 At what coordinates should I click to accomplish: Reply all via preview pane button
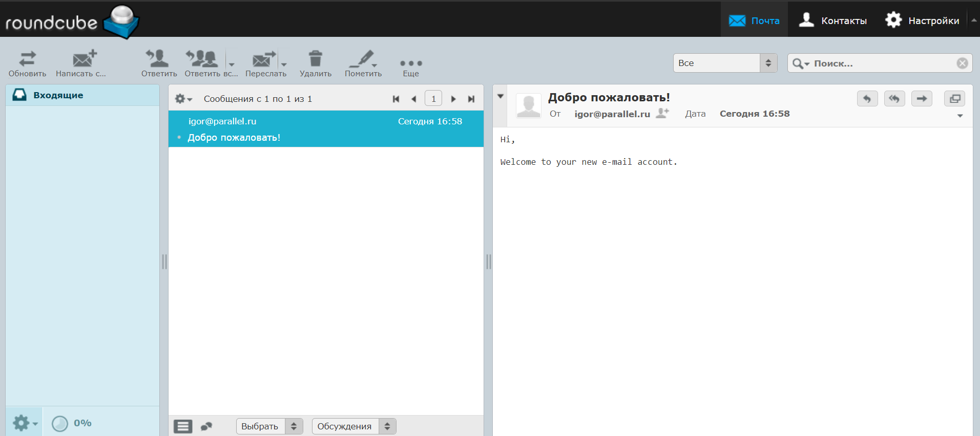tap(894, 98)
